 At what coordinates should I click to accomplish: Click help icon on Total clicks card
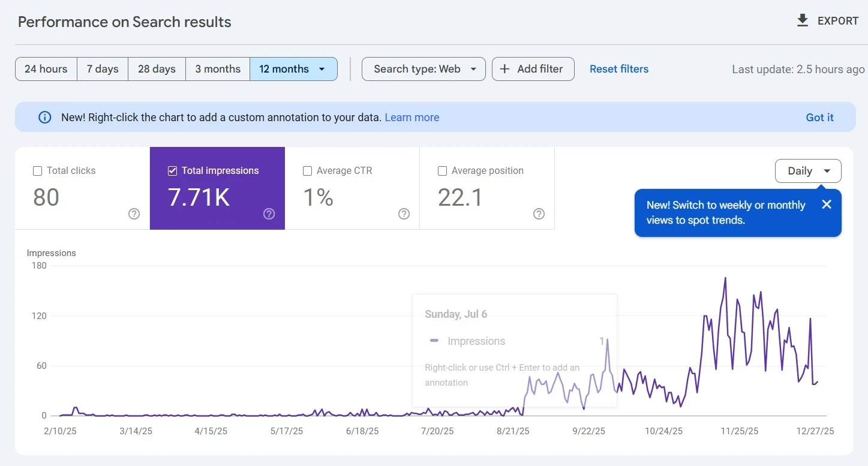click(134, 214)
